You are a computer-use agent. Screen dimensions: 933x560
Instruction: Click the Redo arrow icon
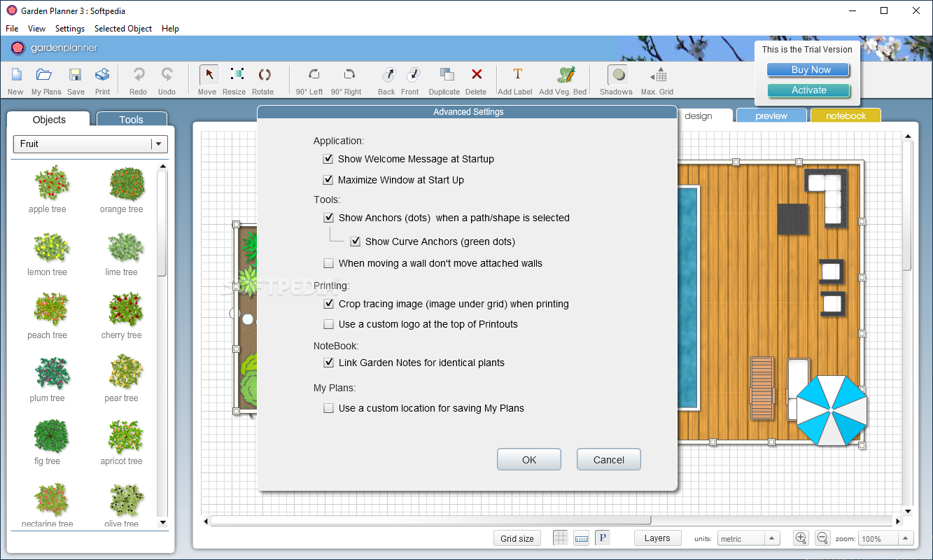139,76
